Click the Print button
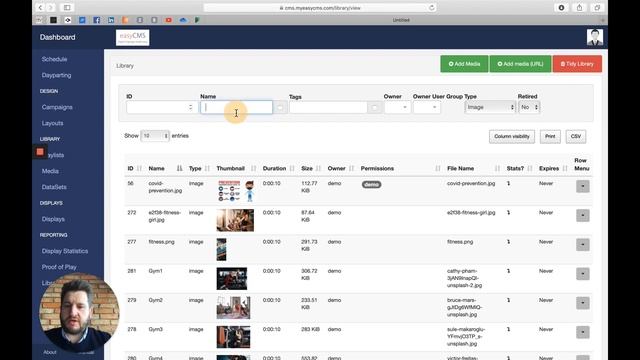 pyautogui.click(x=550, y=136)
